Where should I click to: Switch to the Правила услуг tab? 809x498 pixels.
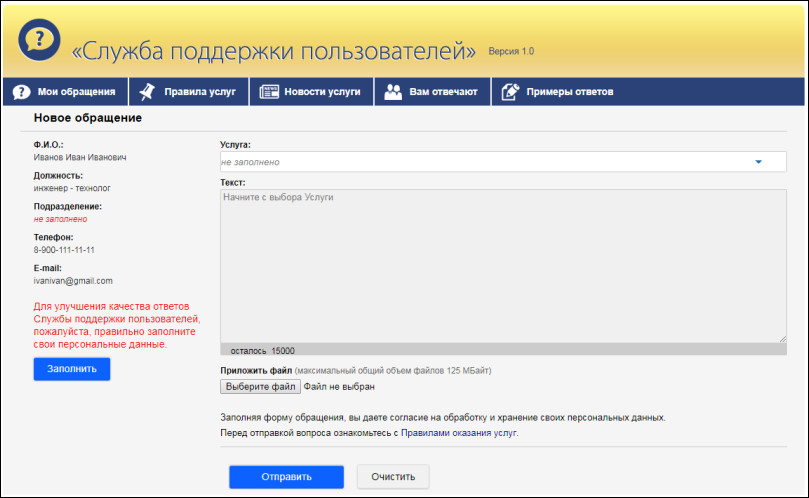pos(200,92)
